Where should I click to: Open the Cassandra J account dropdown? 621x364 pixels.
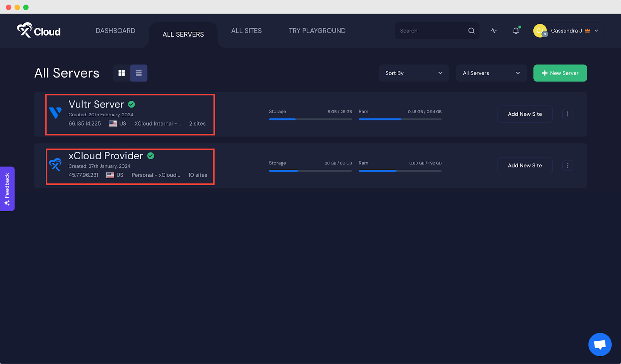point(567,31)
